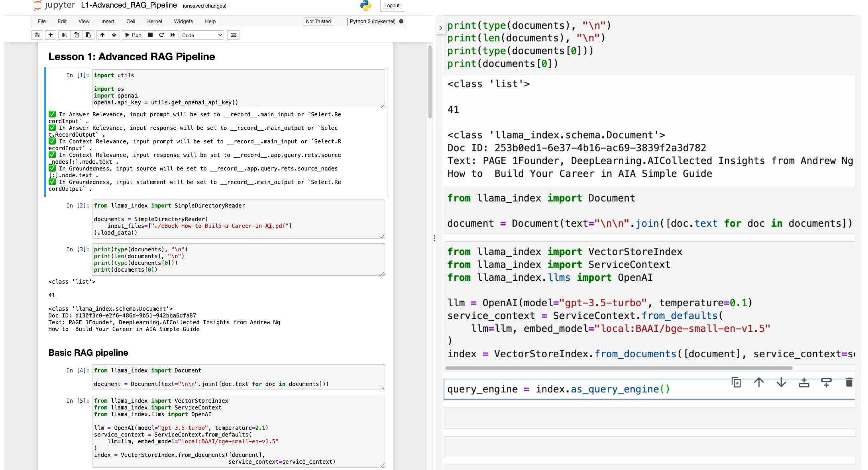Open the Widgets menu
868x470 pixels.
point(183,22)
